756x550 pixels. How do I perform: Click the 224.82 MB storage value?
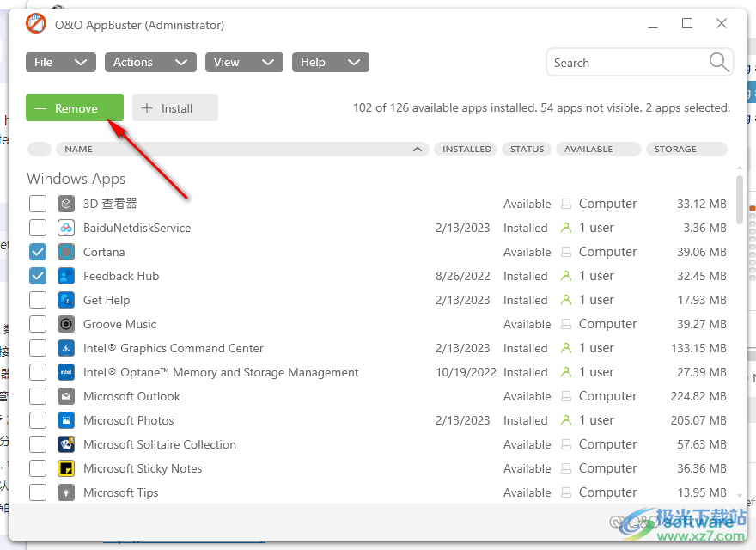click(x=698, y=396)
